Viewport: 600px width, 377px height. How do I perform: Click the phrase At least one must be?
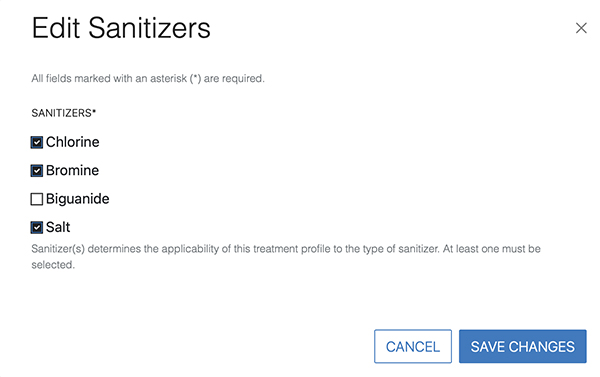[x=492, y=249]
